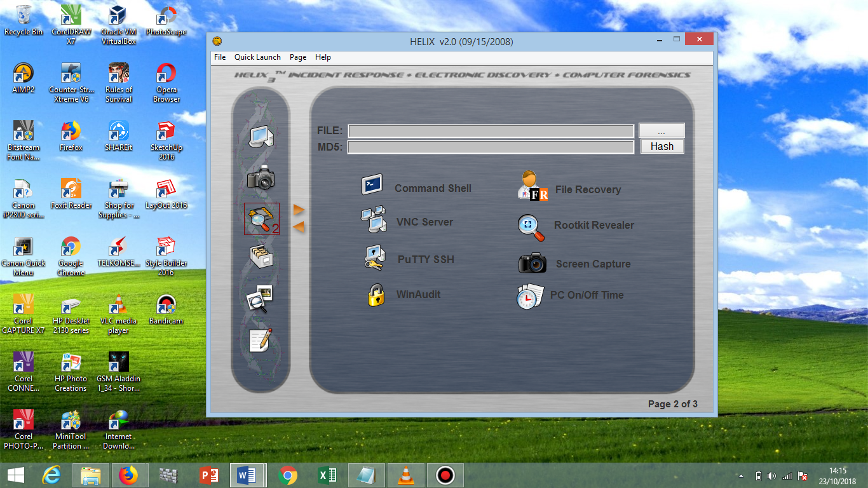Click inside the FILE input field
The width and height of the screenshot is (868, 488).
click(x=489, y=131)
